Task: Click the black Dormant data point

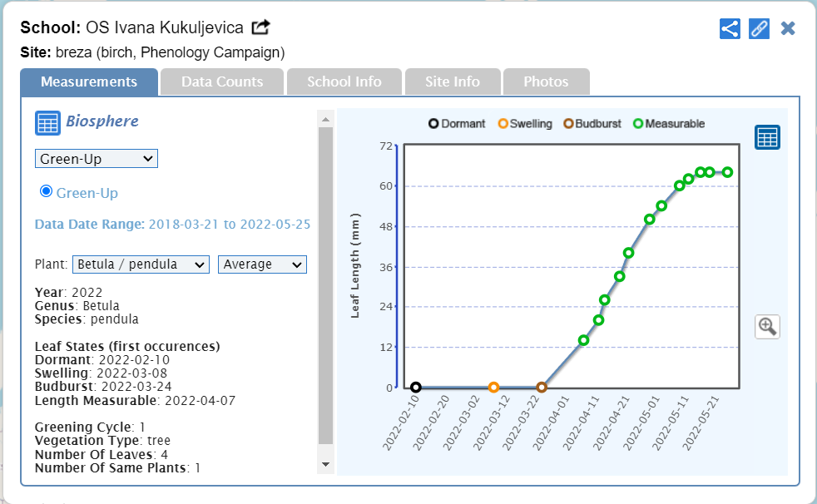Action: tap(416, 388)
